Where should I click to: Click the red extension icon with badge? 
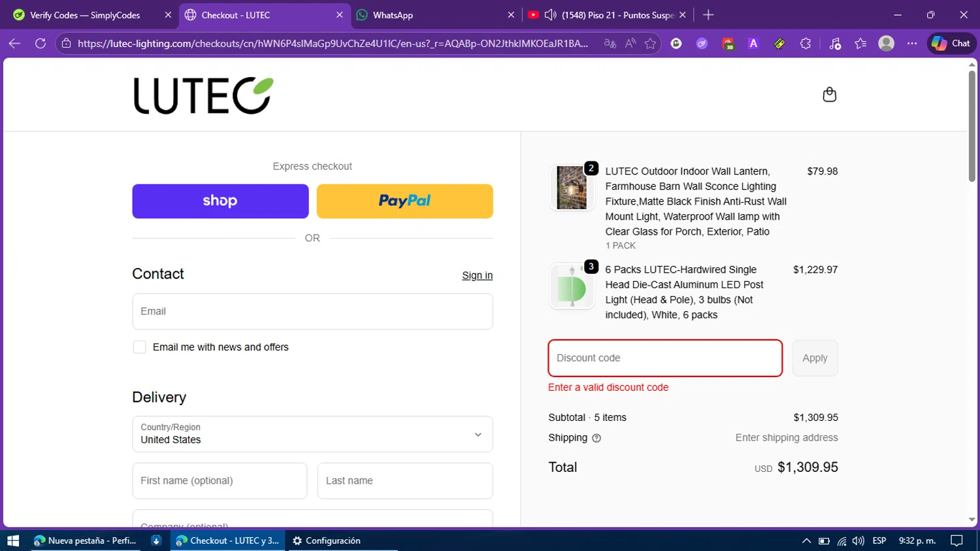(728, 44)
